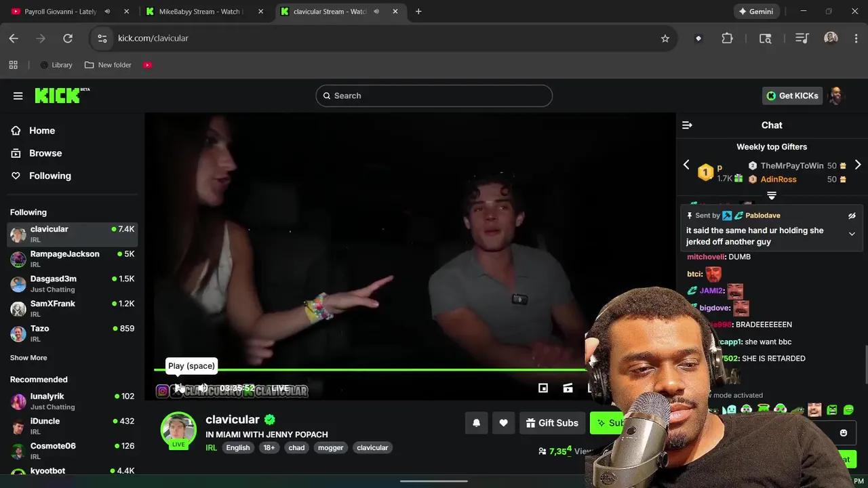Open the chat emoji picker
Viewport: 868px width, 488px height.
coord(844,433)
